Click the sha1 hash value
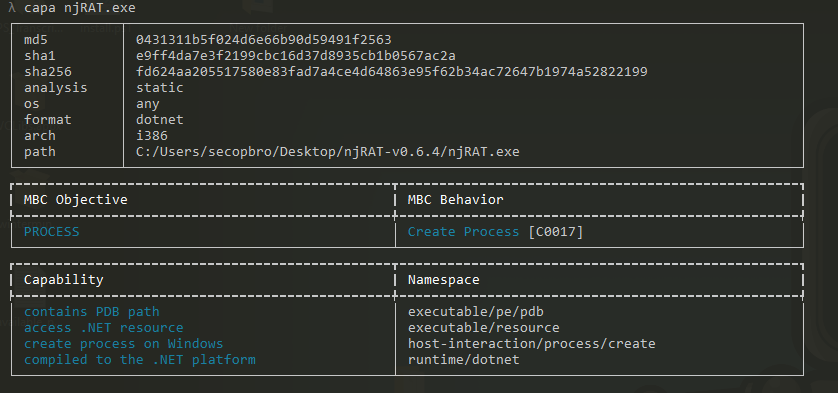The height and width of the screenshot is (393, 838). 296,56
